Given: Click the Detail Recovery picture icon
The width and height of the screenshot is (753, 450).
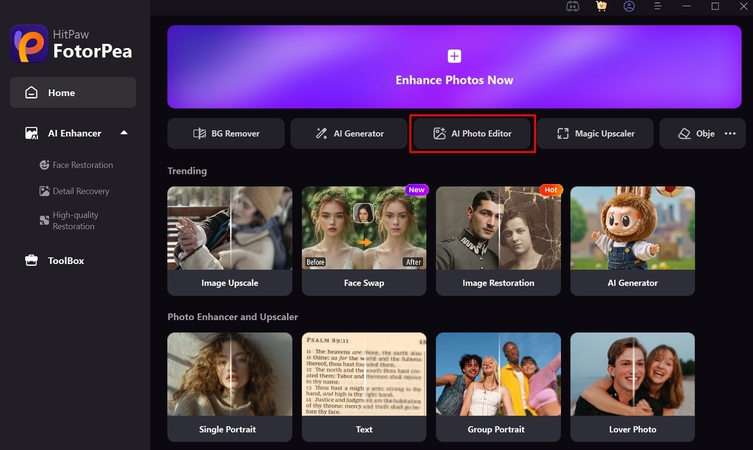Looking at the screenshot, I should (44, 191).
